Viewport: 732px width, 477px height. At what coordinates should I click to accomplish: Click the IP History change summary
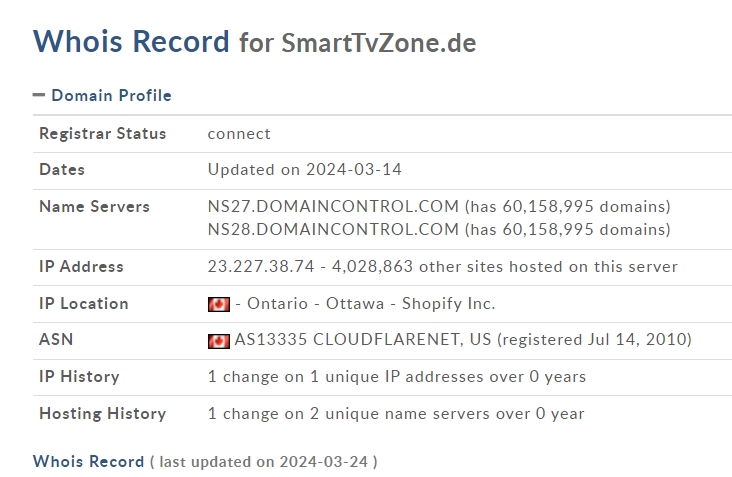397,377
